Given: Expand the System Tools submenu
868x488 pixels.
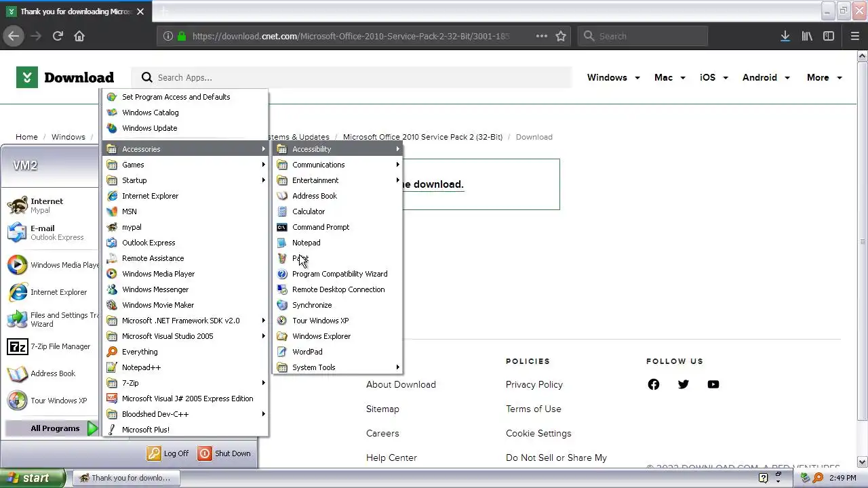Looking at the screenshot, I should coord(337,367).
